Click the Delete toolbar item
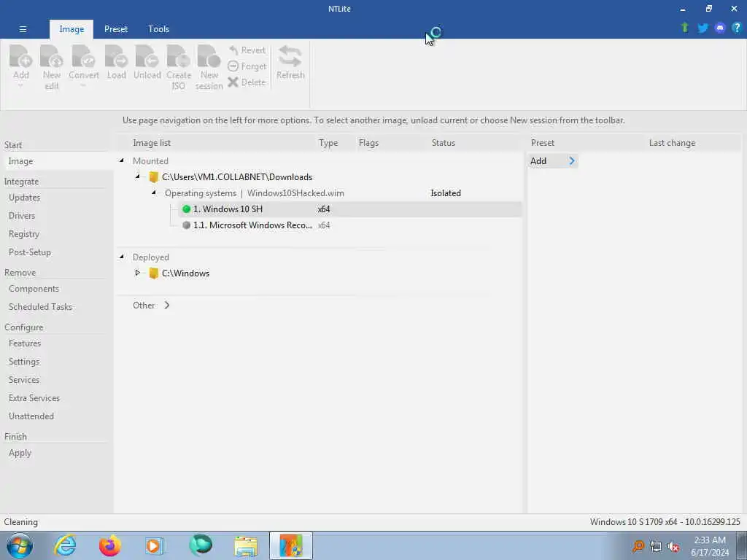 (x=247, y=82)
